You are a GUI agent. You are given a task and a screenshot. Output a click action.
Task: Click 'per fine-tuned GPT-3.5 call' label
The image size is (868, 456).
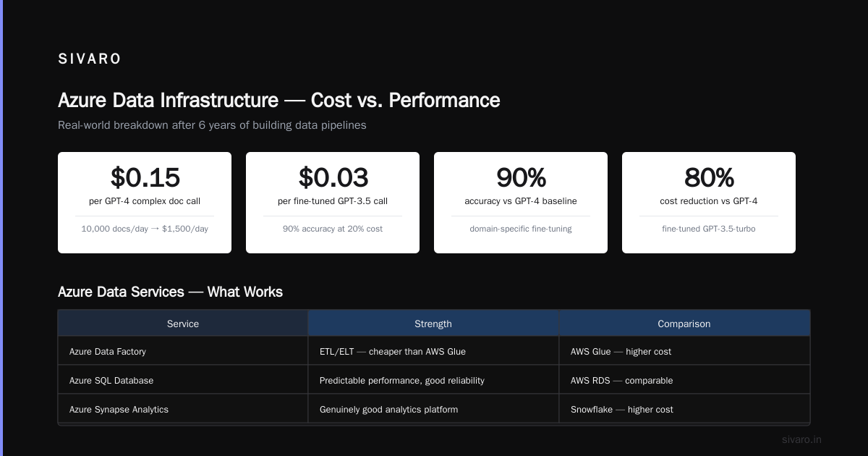333,201
